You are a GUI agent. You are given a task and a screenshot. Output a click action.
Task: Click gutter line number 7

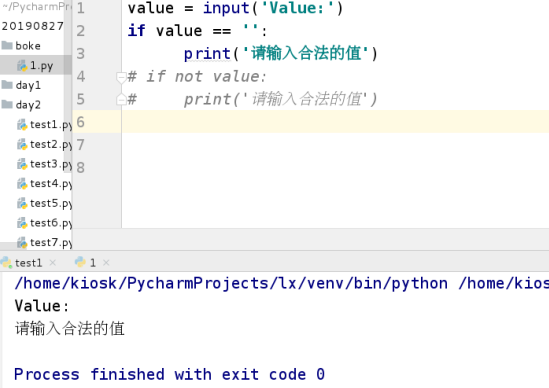point(81,145)
